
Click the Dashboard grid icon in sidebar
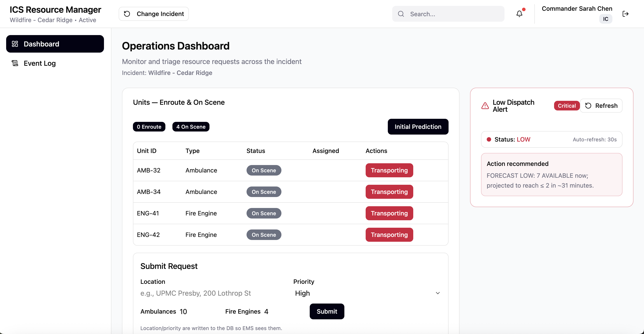point(15,44)
